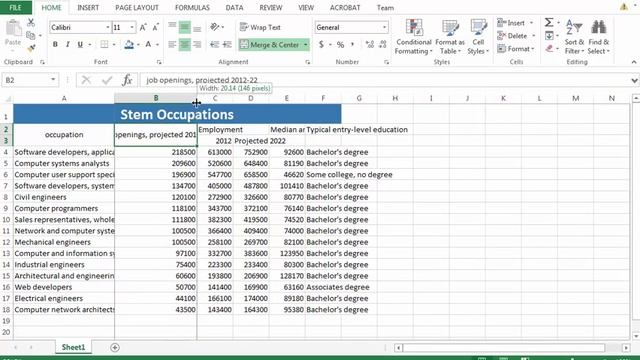The image size is (640, 360).
Task: Click the Orientation icon
Action: [215, 27]
